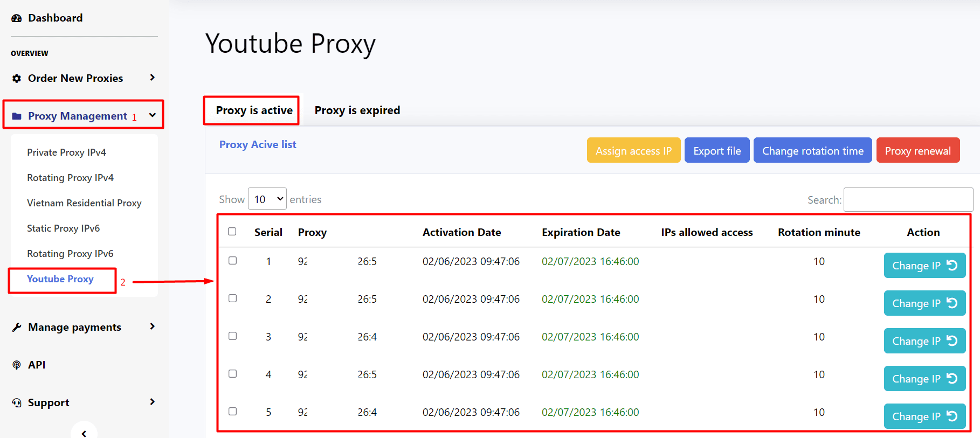Click the Support headset icon
Viewport: 980px width, 438px height.
pyautogui.click(x=17, y=403)
